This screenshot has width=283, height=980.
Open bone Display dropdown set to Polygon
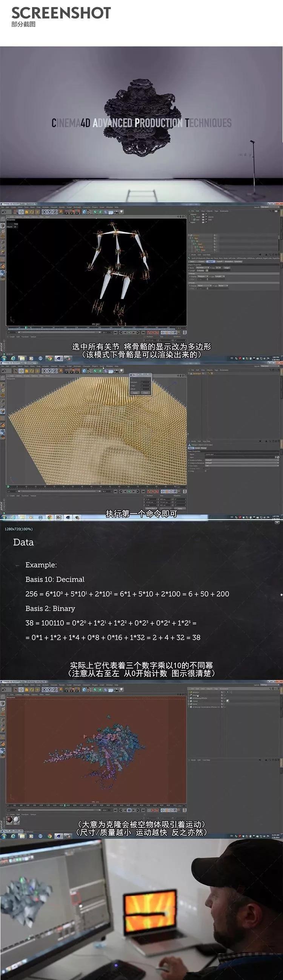tap(203, 277)
